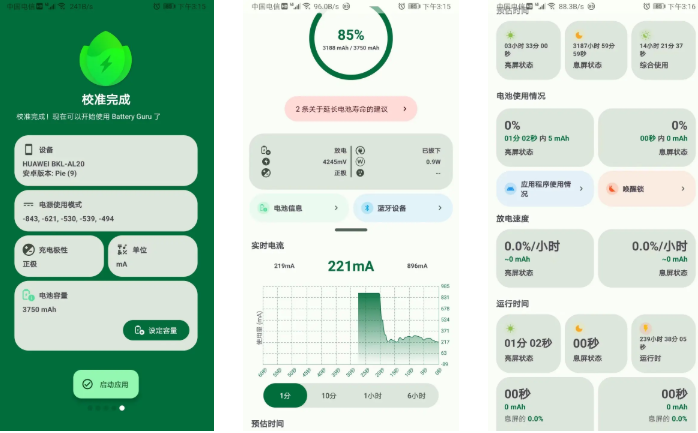The width and height of the screenshot is (698, 433).
Task: Tap the polarity icon beside 正极 in info card
Action: (266, 173)
